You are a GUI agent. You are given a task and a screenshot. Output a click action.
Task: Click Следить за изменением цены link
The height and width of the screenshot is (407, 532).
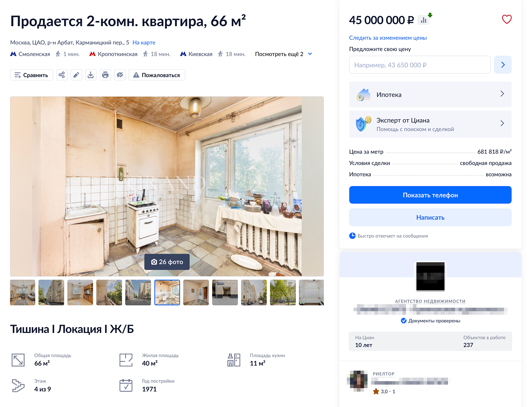(388, 38)
